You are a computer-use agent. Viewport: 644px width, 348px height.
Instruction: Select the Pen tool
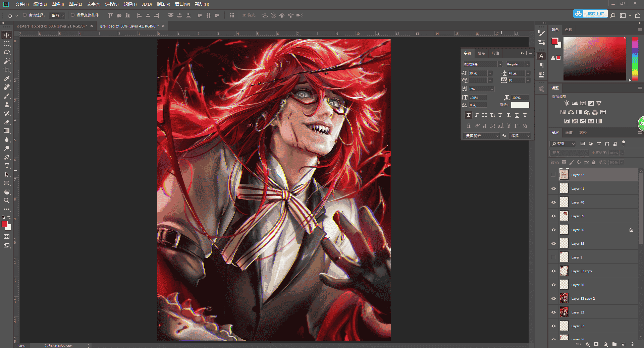[x=7, y=157]
